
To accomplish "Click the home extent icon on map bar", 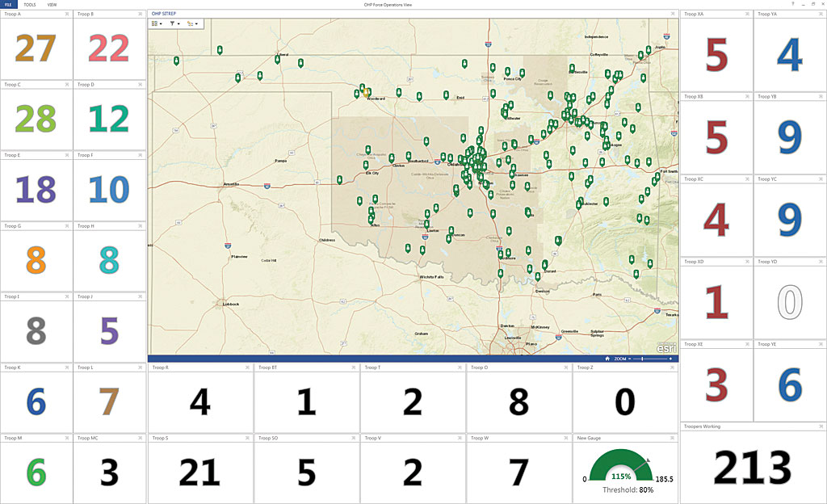I will click(x=607, y=359).
